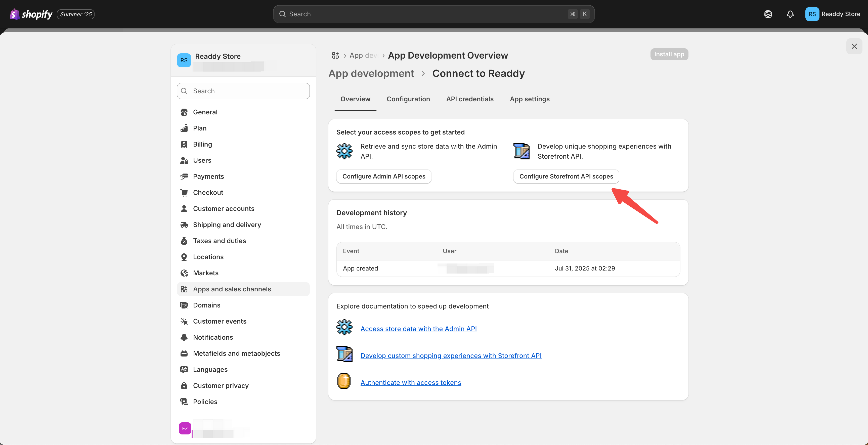Click the settings sidebar search field
Image resolution: width=868 pixels, height=445 pixels.
click(x=243, y=91)
